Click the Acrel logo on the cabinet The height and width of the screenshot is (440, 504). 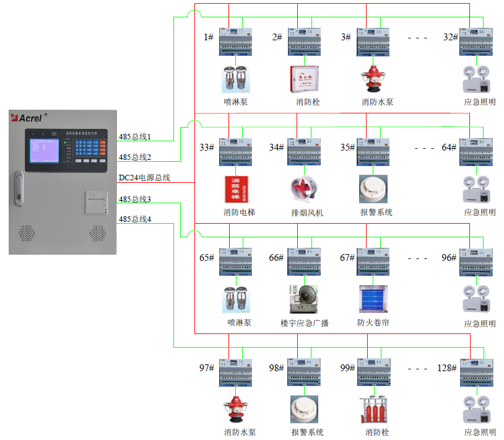point(30,117)
